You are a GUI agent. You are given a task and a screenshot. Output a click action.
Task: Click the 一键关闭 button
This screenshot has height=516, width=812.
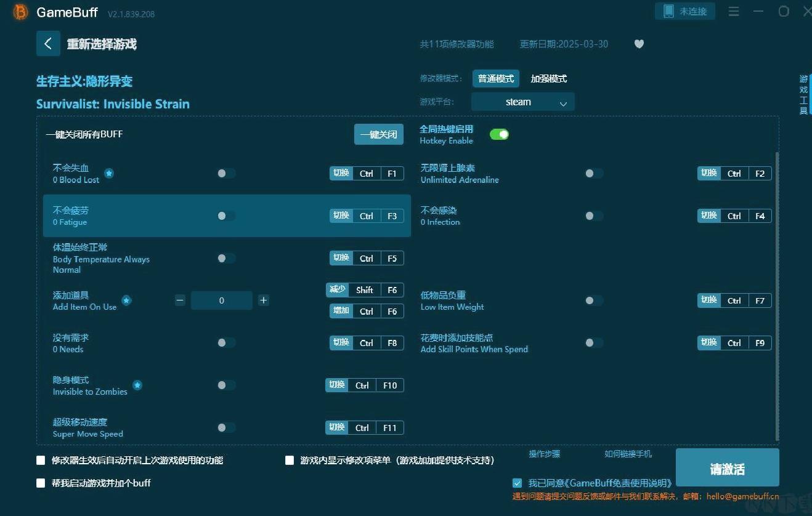379,134
